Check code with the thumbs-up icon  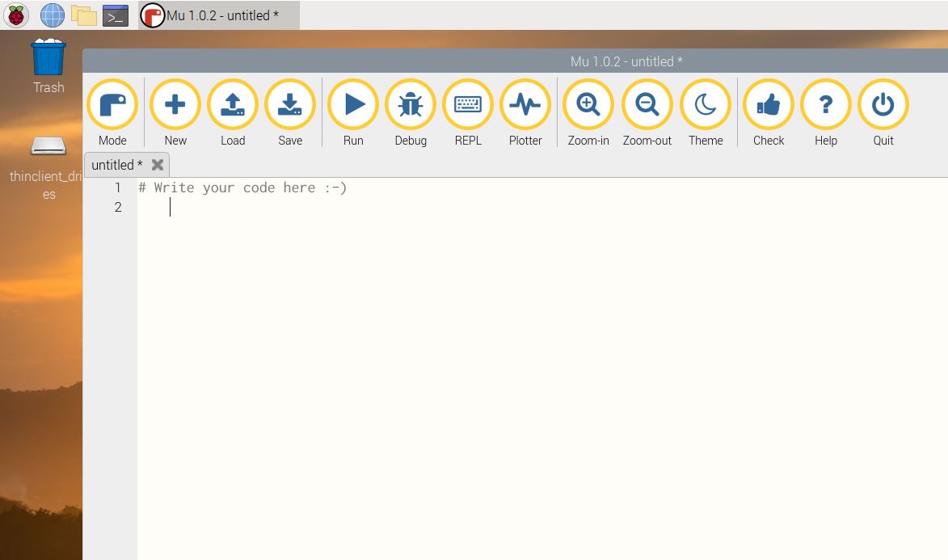(769, 105)
